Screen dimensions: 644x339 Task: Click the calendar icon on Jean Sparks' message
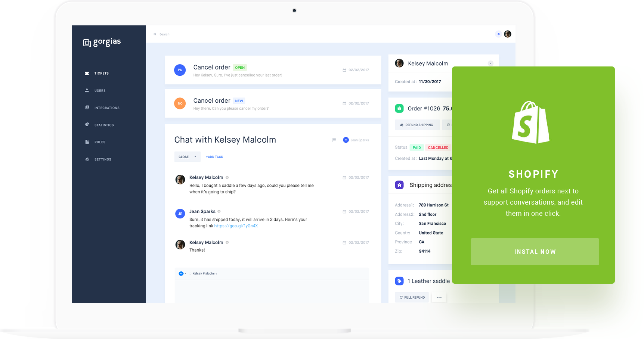point(344,212)
